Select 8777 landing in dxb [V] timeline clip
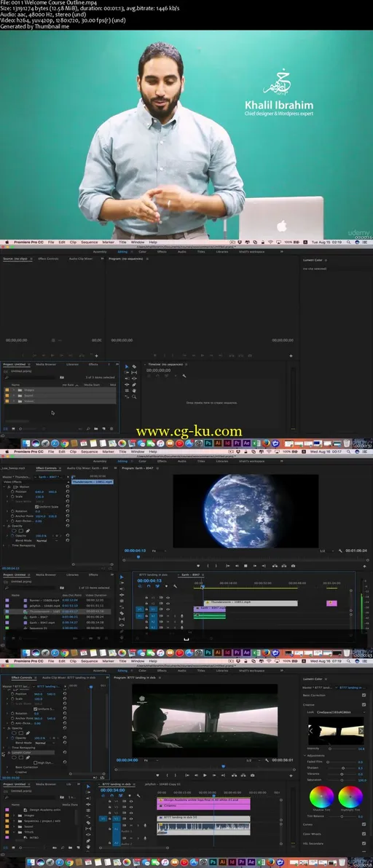Screen dimensions: 373x868 click(204, 818)
